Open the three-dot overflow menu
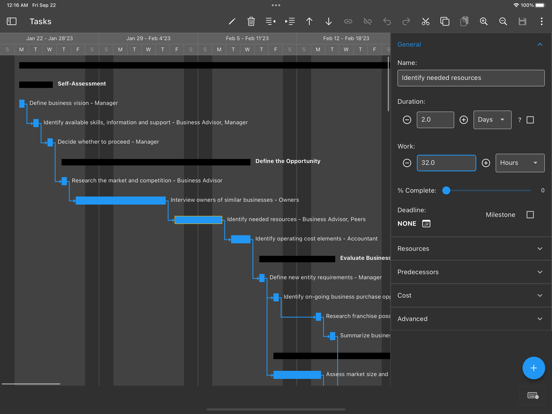This screenshot has width=552, height=414. (541, 21)
